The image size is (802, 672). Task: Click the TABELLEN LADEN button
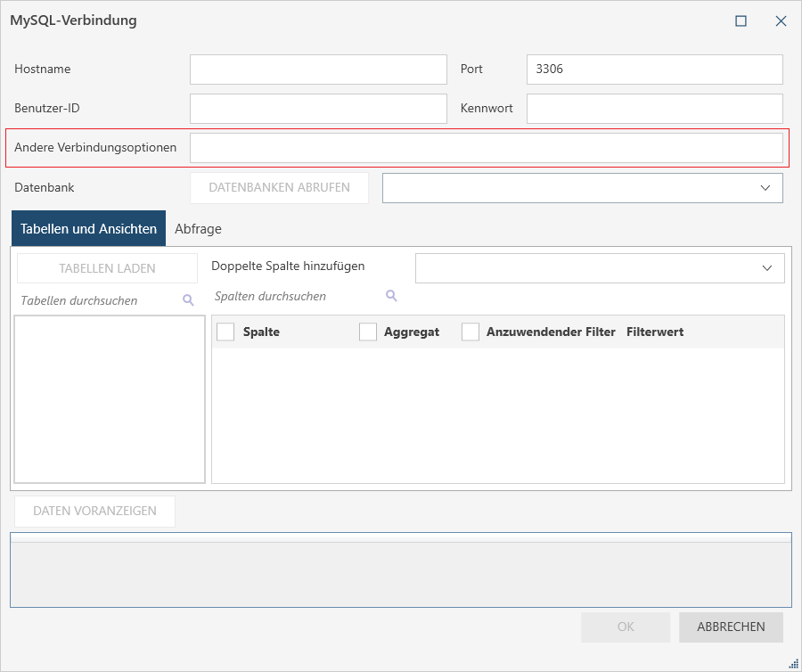click(x=107, y=268)
